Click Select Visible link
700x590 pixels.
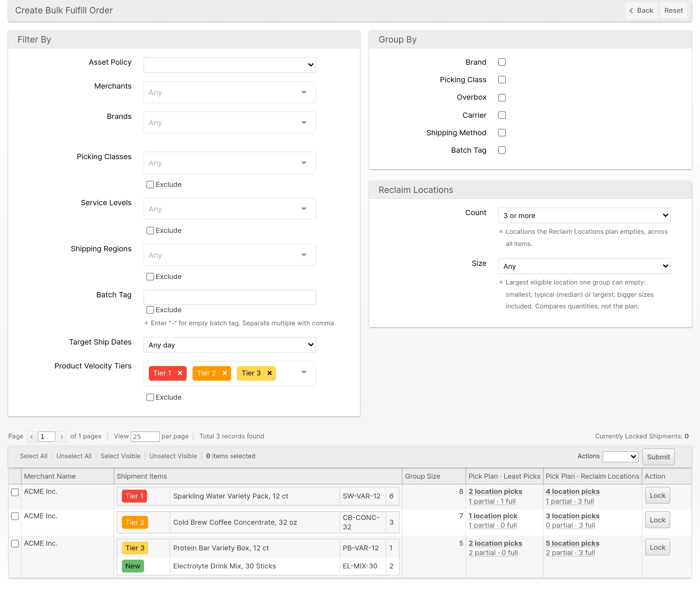tap(120, 456)
